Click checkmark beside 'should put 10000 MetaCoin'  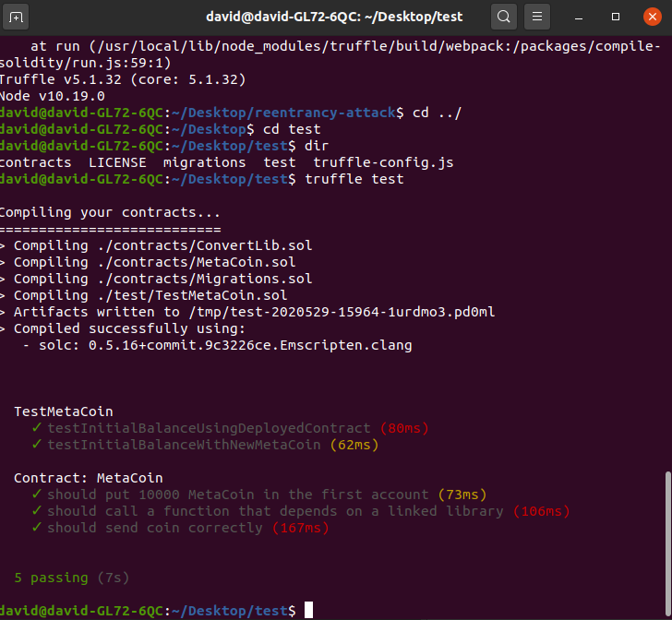(36, 495)
